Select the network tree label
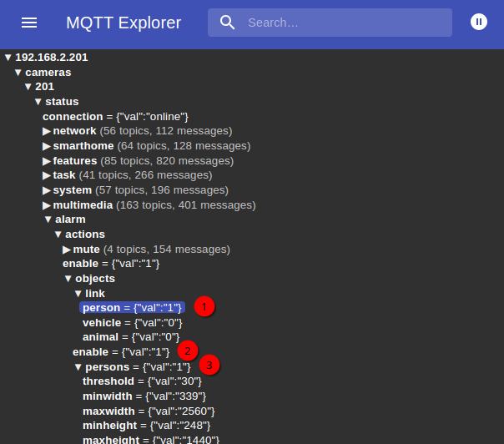The height and width of the screenshot is (444, 504). pyautogui.click(x=74, y=131)
